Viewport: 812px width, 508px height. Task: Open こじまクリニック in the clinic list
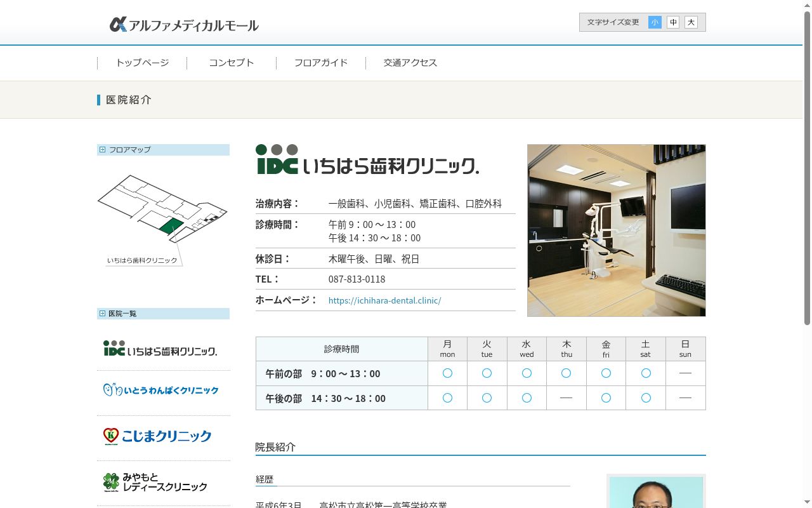[157, 436]
